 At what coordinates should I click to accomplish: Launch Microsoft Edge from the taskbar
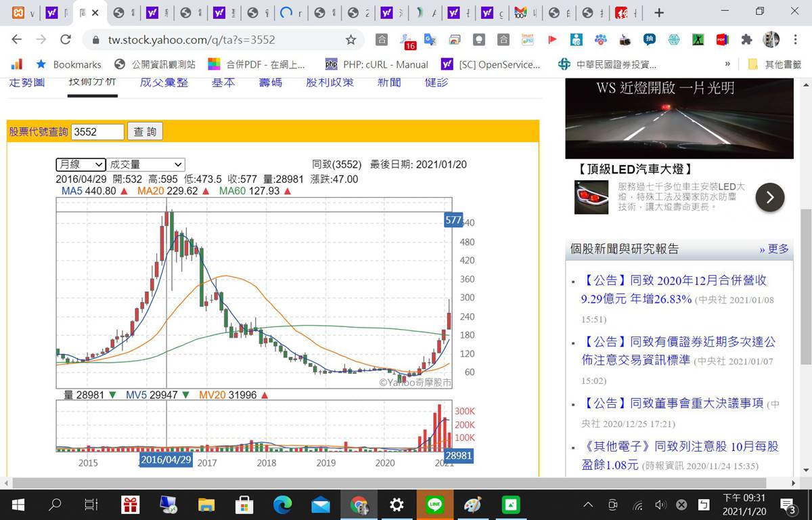(x=282, y=504)
